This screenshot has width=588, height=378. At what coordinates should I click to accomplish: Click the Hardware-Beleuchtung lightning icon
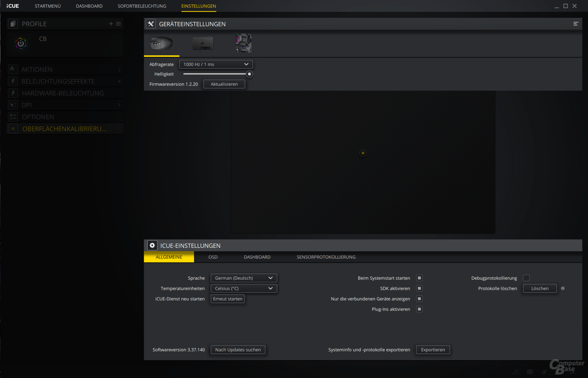coord(13,93)
